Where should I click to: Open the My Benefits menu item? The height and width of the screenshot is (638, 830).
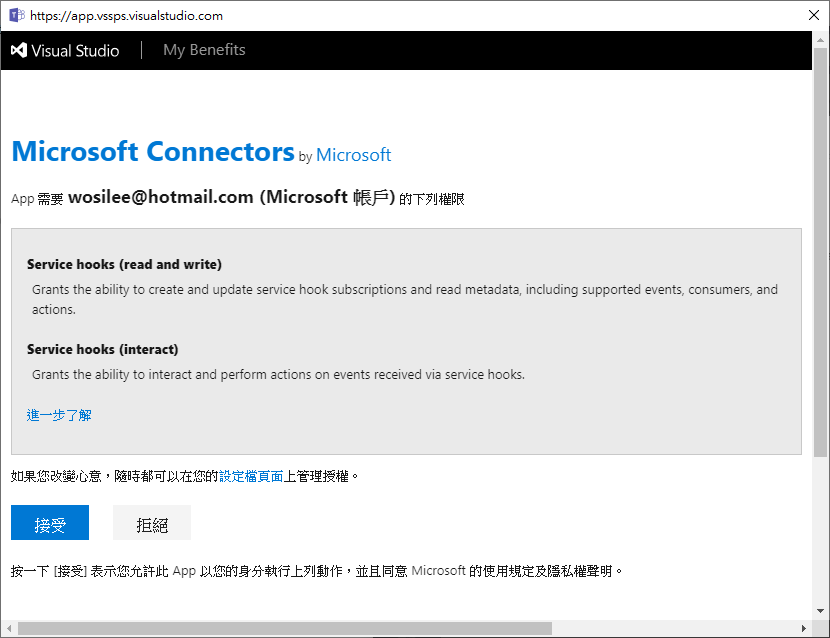coord(204,50)
